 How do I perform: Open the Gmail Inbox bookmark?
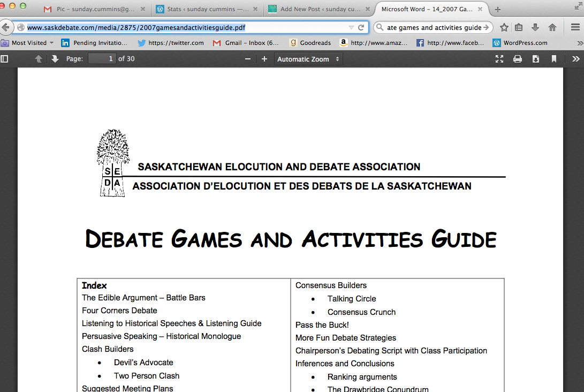[246, 43]
